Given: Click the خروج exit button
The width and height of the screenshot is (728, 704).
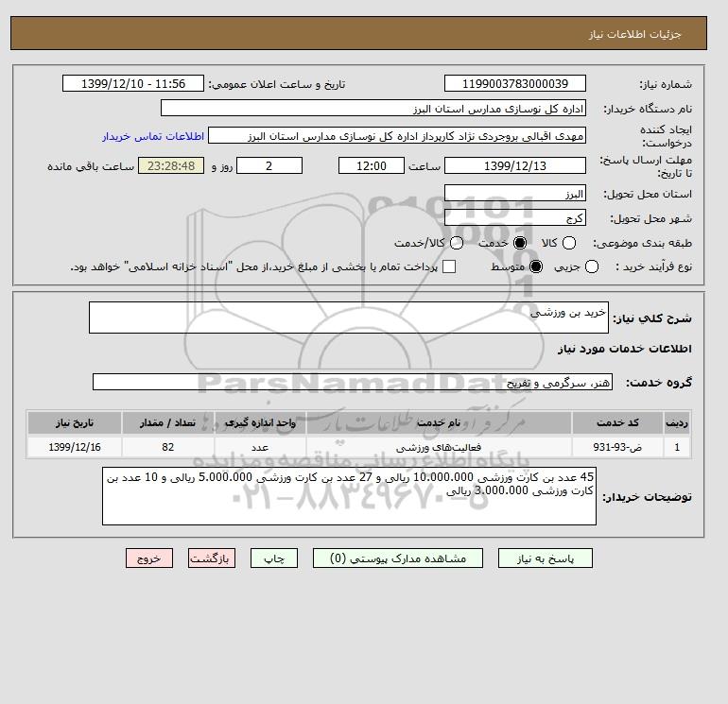Looking at the screenshot, I should pos(149,558).
